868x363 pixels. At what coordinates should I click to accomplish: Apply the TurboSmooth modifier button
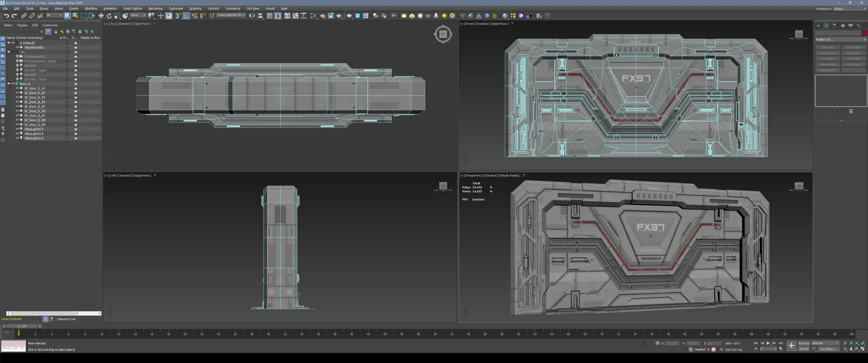pyautogui.click(x=854, y=64)
